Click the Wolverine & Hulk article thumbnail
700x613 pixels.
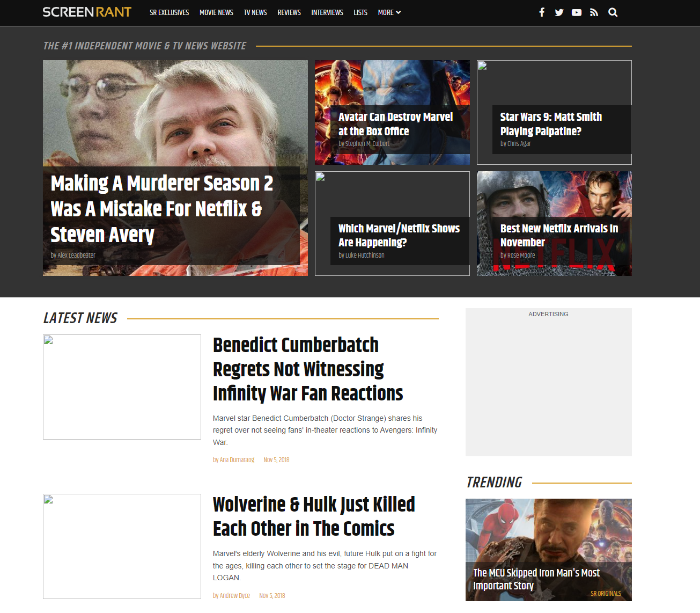(x=122, y=546)
